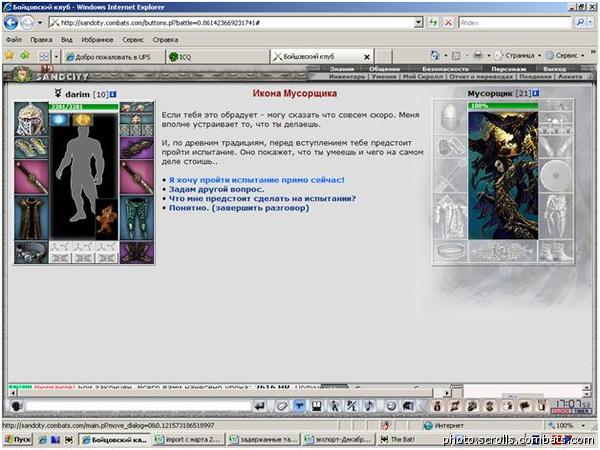The image size is (600, 450).
Task: Click the send-message arrow icon in chat bar
Action: pos(260,406)
